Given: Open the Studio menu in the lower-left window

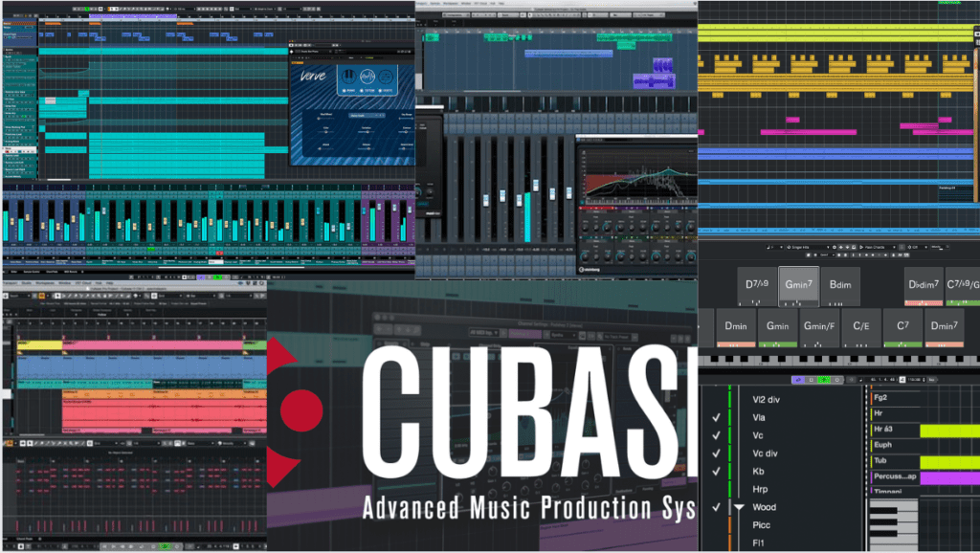Looking at the screenshot, I should pos(26,283).
